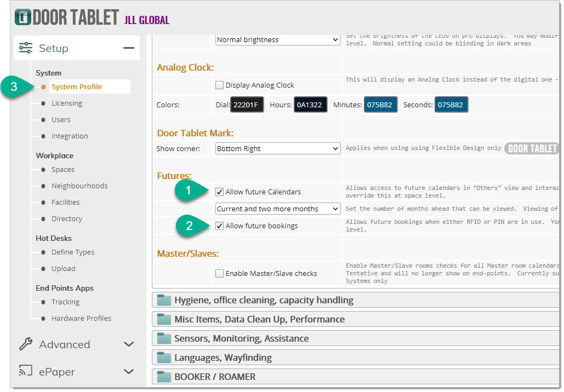
Task: Go to Licensing in sidebar
Action: pos(67,103)
